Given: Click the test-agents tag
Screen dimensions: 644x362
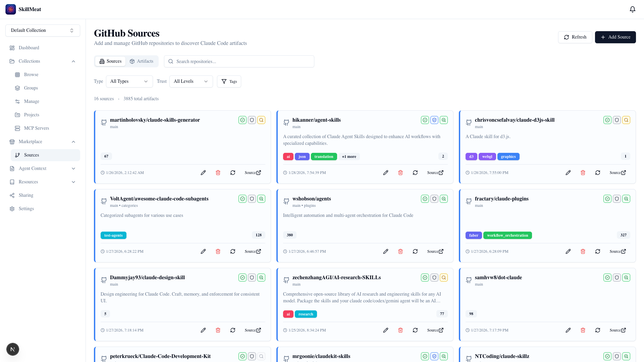Looking at the screenshot, I should coord(113,235).
